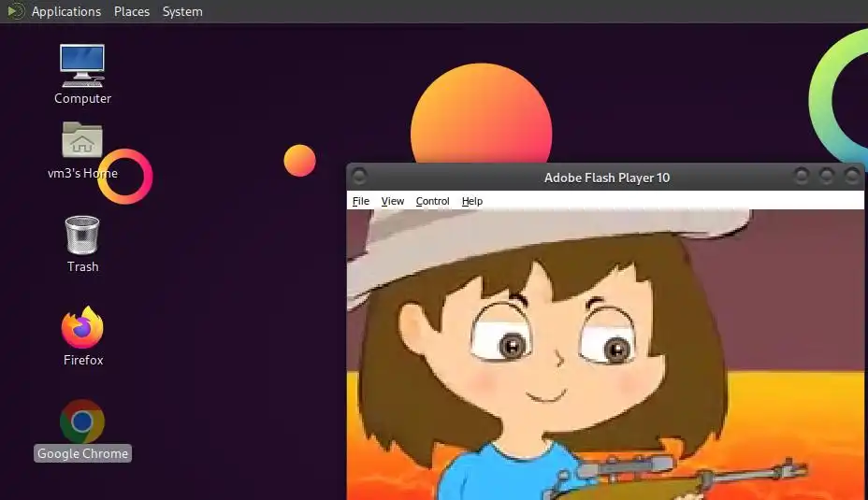
Task: Maximize the Adobe Flash Player window
Action: 827,177
